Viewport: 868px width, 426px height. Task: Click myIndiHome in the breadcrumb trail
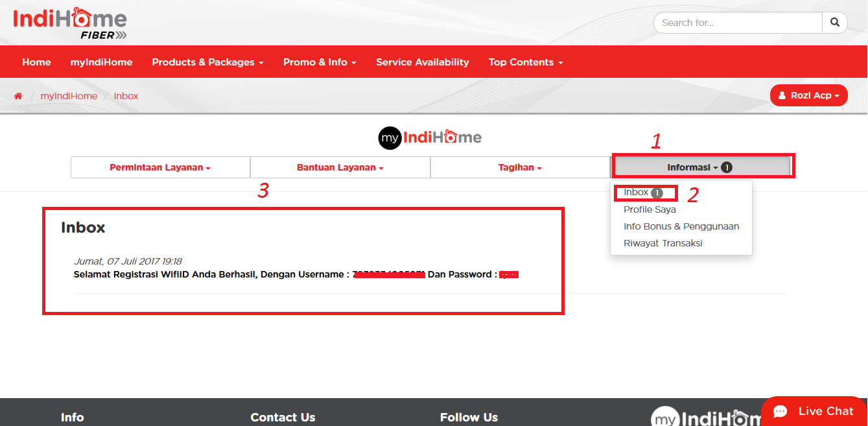[x=69, y=95]
